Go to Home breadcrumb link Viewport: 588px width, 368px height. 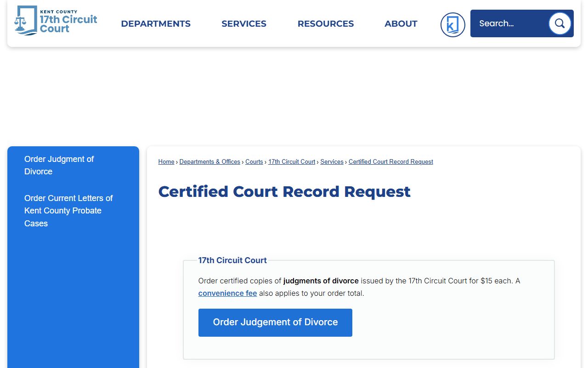[x=166, y=162]
